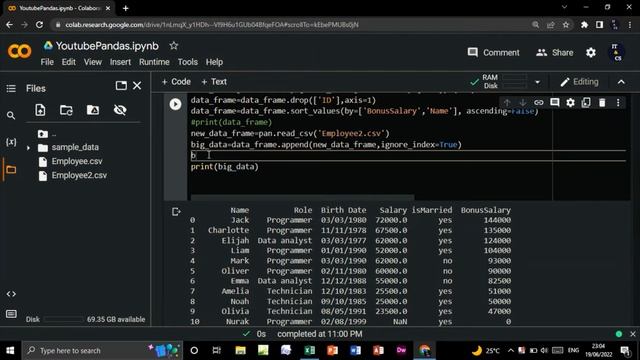Share the notebook
Screen dimensions: 640x360
(554, 53)
